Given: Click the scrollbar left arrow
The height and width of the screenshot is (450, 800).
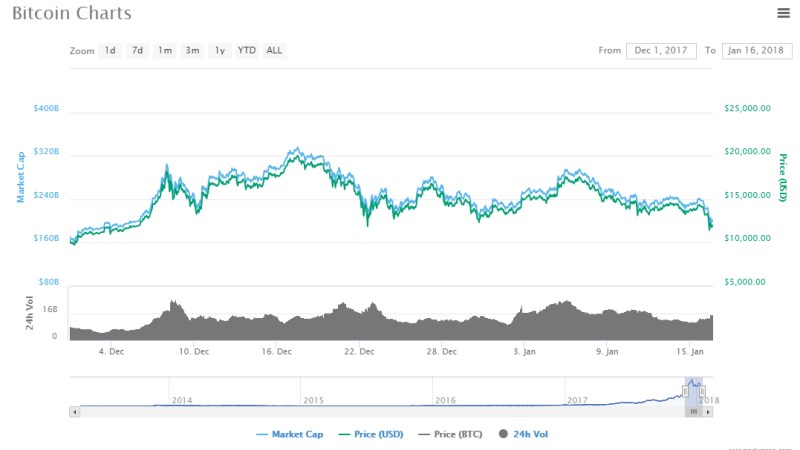Looking at the screenshot, I should pos(74,411).
